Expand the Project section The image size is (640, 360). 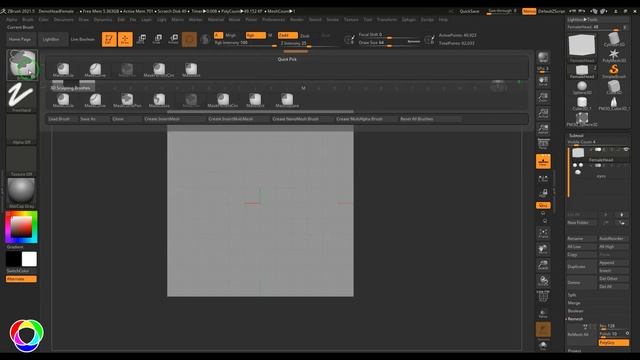pos(574,351)
